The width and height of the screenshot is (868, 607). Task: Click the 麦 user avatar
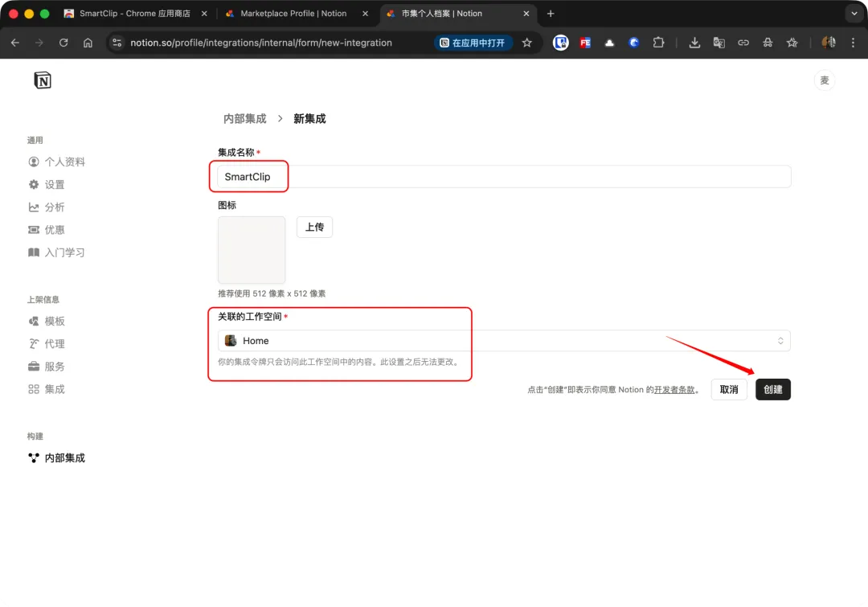coord(825,80)
